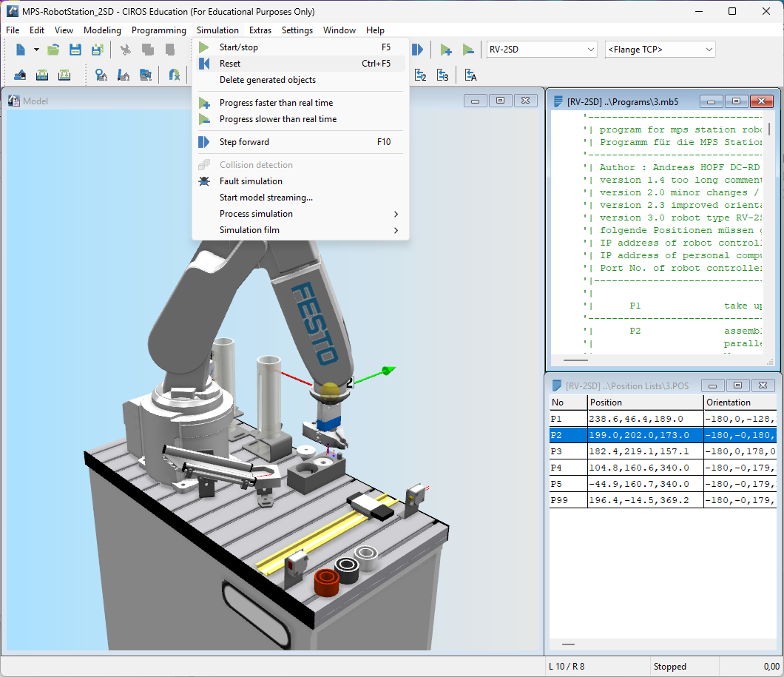
Task: Click the Step forward toolbar icon
Action: 417,50
